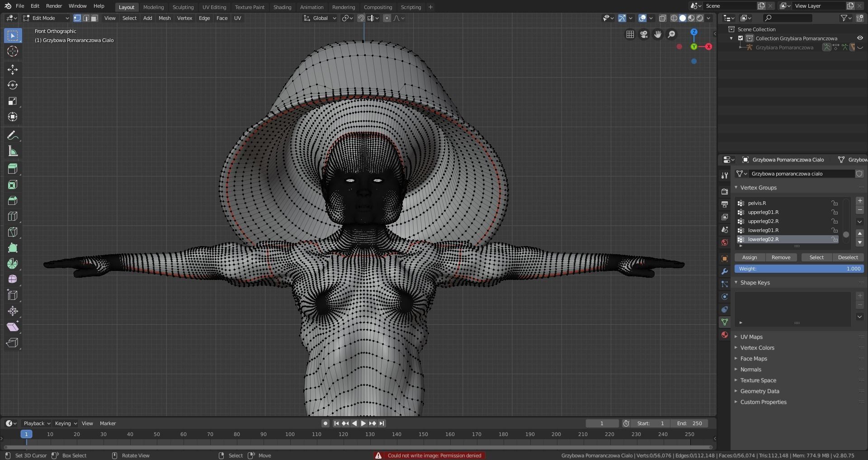Select the Smooth vertices tool
Viewport: 868px width, 460px height.
tap(13, 279)
